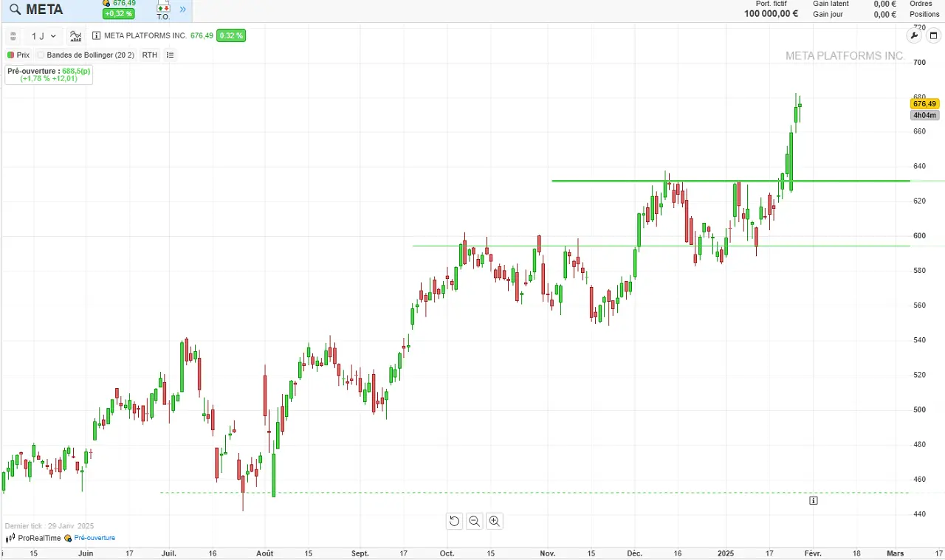Open the indicator list icon next to RTH
945x560 pixels.
(170, 55)
